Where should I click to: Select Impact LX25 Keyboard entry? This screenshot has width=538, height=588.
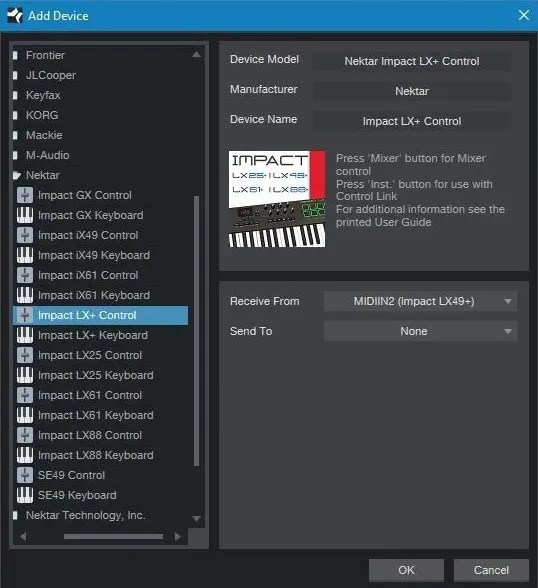(x=96, y=375)
